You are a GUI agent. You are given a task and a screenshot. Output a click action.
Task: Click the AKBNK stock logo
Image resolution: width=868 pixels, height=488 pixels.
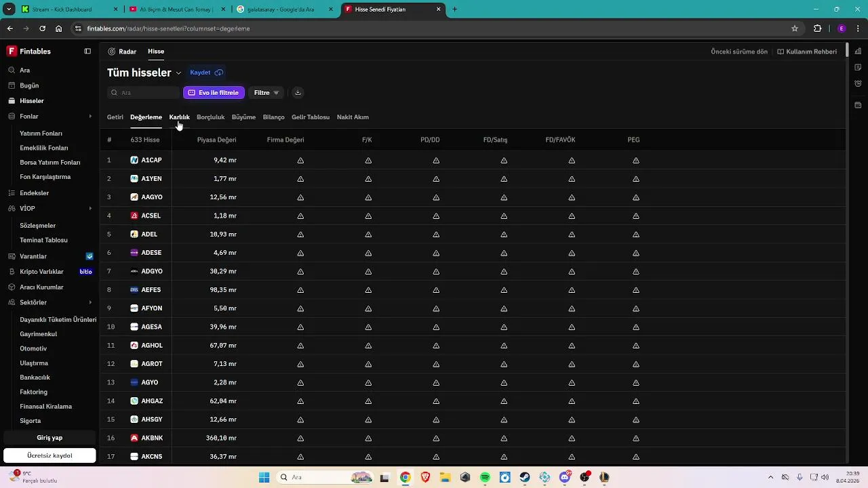tap(134, 438)
